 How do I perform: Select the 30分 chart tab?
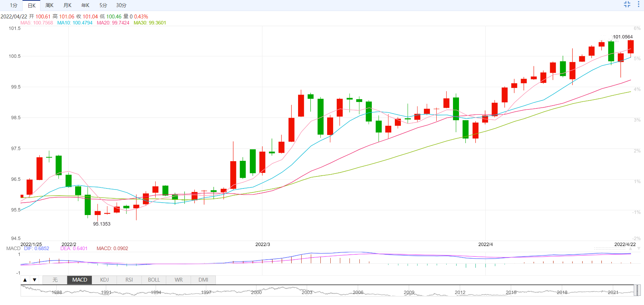(x=121, y=5)
